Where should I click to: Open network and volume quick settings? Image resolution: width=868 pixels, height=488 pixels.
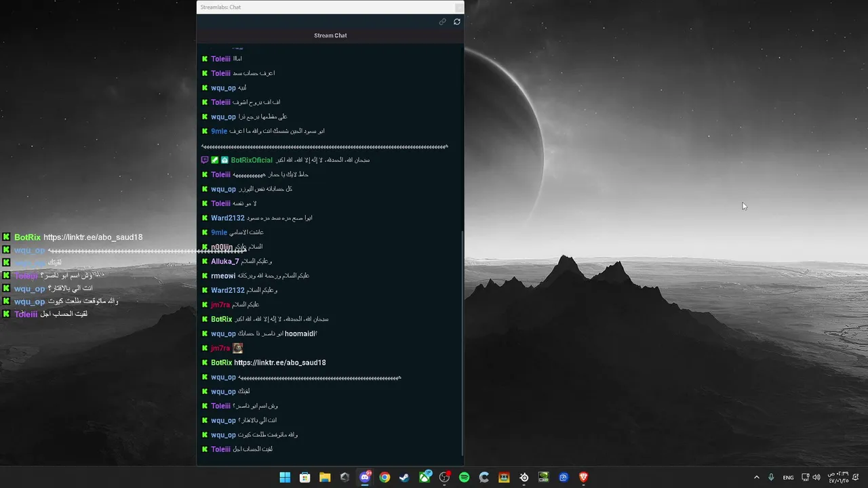pyautogui.click(x=812, y=477)
